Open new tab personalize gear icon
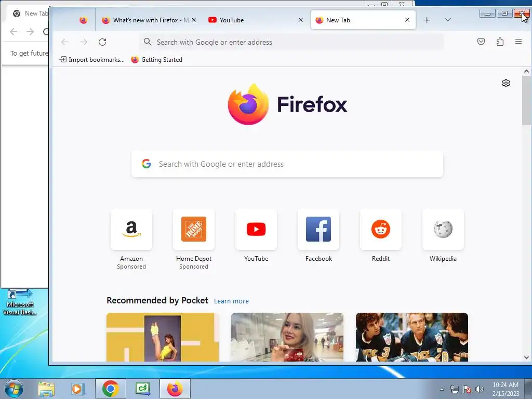Image resolution: width=532 pixels, height=399 pixels. 506,83
